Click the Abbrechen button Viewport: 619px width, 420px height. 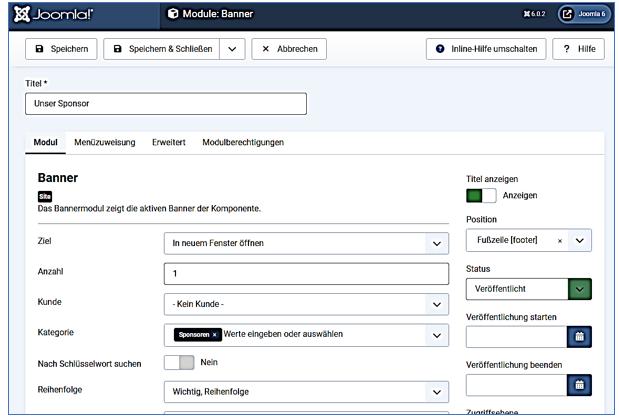coord(288,49)
